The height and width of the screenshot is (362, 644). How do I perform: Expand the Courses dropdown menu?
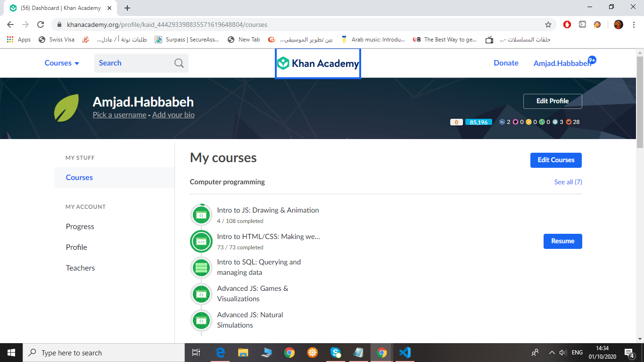62,63
